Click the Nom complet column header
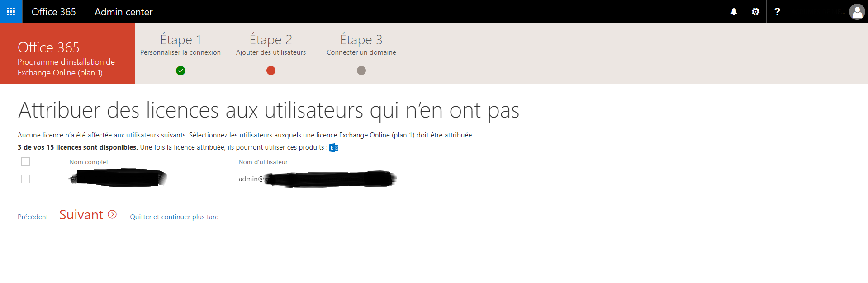Image resolution: width=868 pixels, height=283 pixels. pyautogui.click(x=89, y=162)
